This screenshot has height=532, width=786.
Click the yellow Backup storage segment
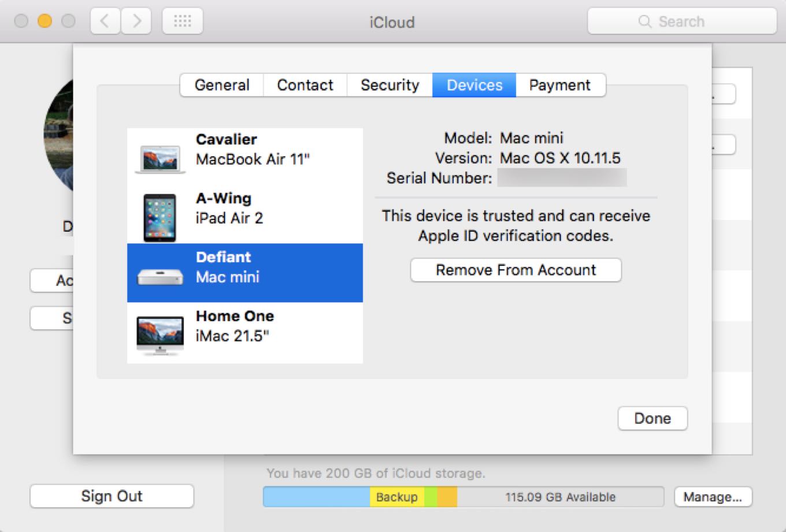tap(396, 497)
